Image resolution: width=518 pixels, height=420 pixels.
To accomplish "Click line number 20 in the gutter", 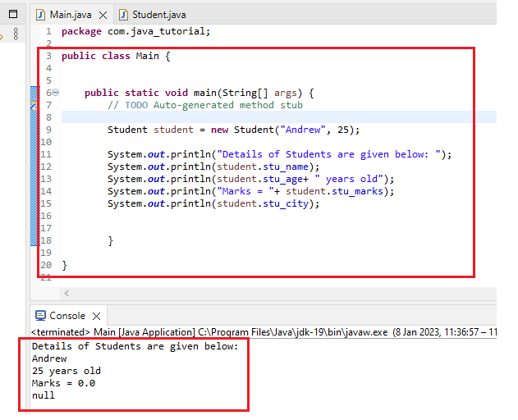I will [x=46, y=265].
